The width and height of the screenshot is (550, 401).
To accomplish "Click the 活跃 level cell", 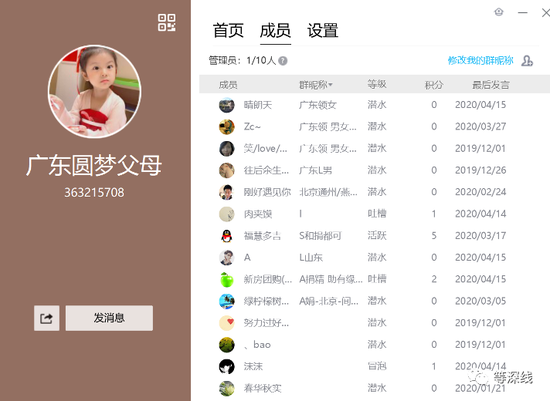I will (x=377, y=235).
